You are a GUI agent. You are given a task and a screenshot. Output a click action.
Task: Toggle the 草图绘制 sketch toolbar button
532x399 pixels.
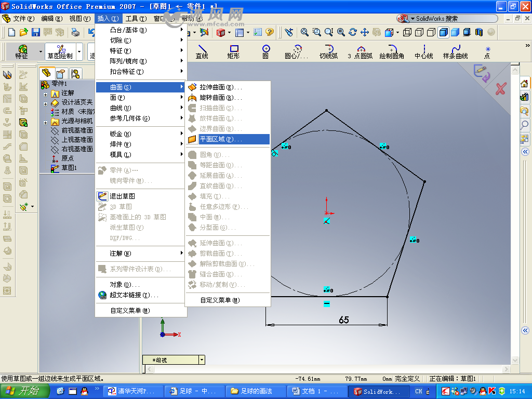pyautogui.click(x=60, y=51)
